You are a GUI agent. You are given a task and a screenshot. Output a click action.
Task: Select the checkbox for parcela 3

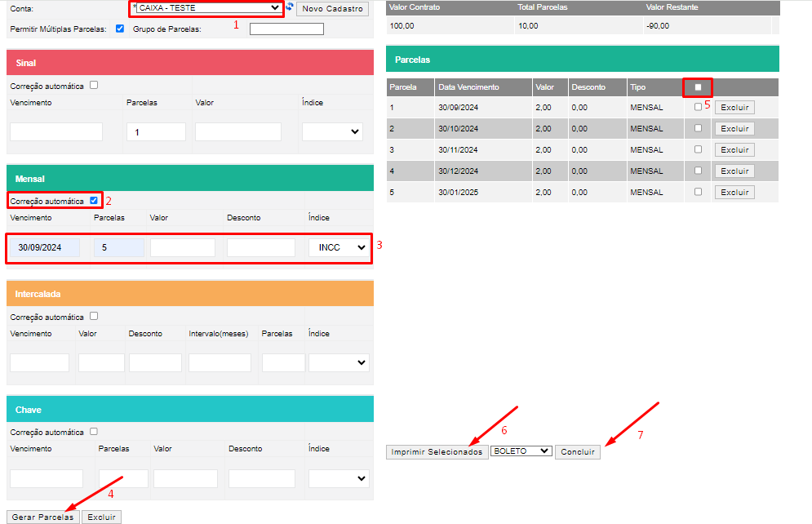pos(697,149)
